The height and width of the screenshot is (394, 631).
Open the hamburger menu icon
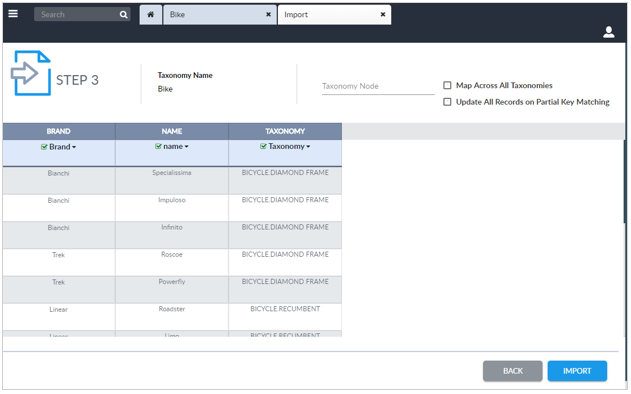tap(13, 14)
